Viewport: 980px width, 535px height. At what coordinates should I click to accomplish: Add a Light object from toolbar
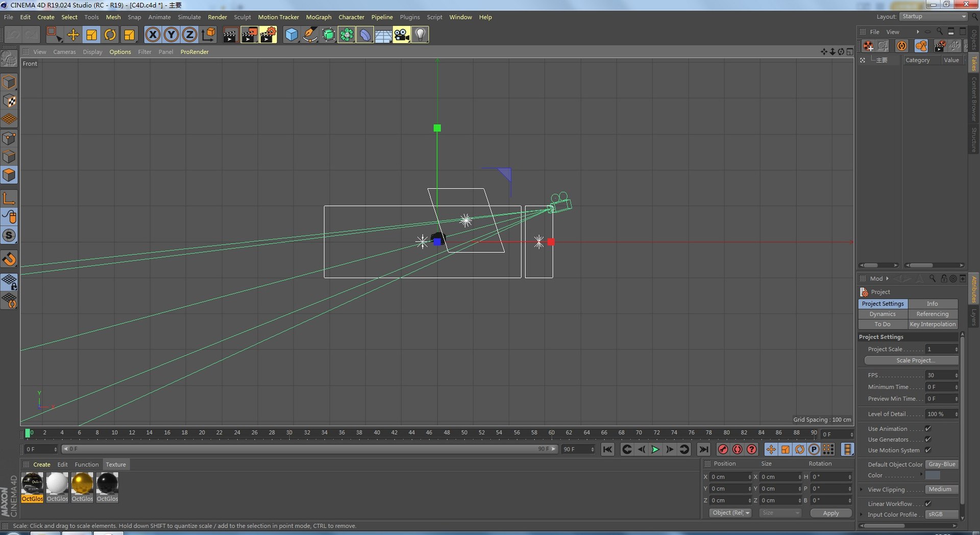click(x=420, y=35)
